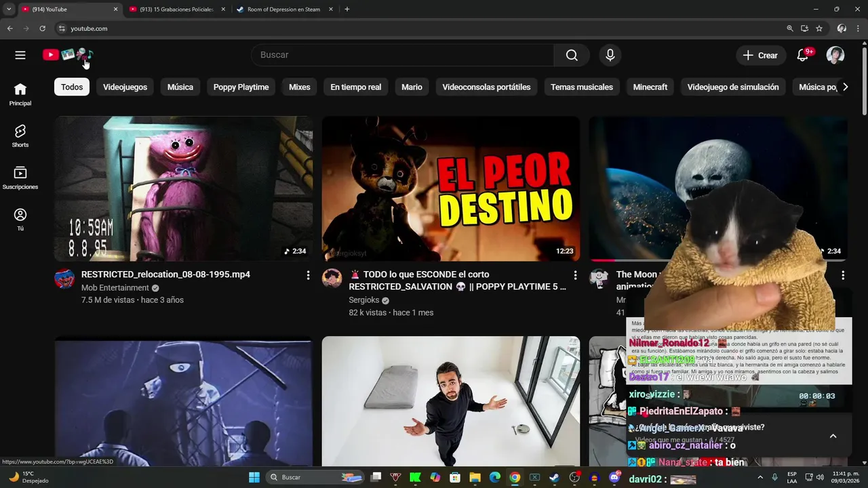Open Chrome three-dot menu

coord(859,28)
